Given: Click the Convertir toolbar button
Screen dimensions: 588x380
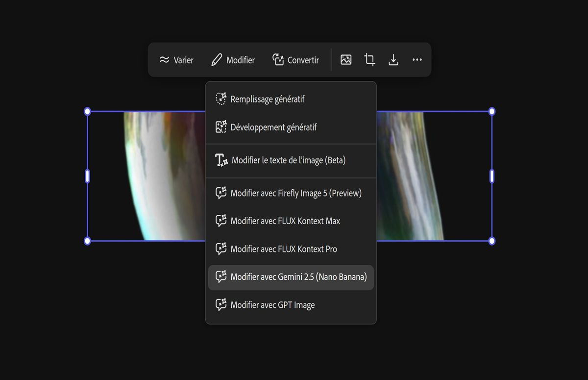Looking at the screenshot, I should pos(295,60).
